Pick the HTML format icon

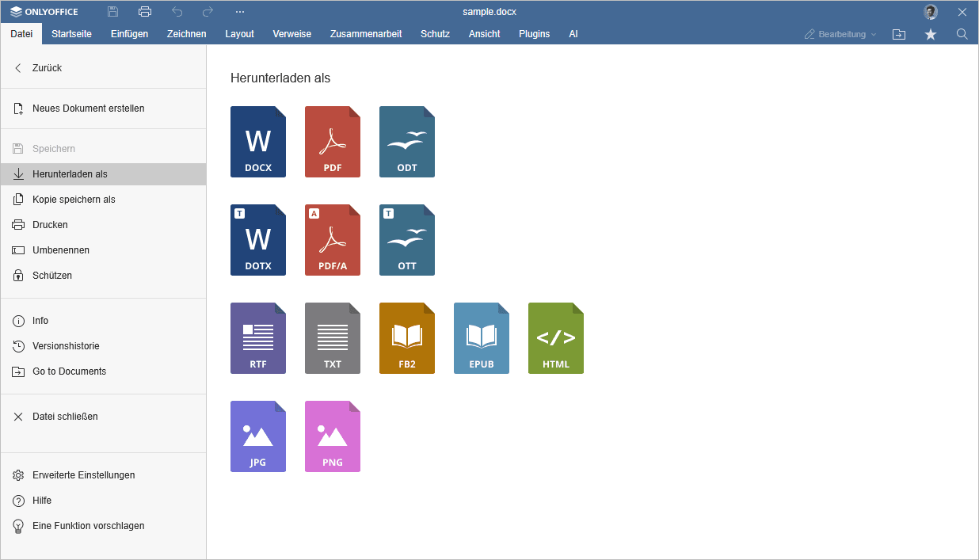pos(556,338)
